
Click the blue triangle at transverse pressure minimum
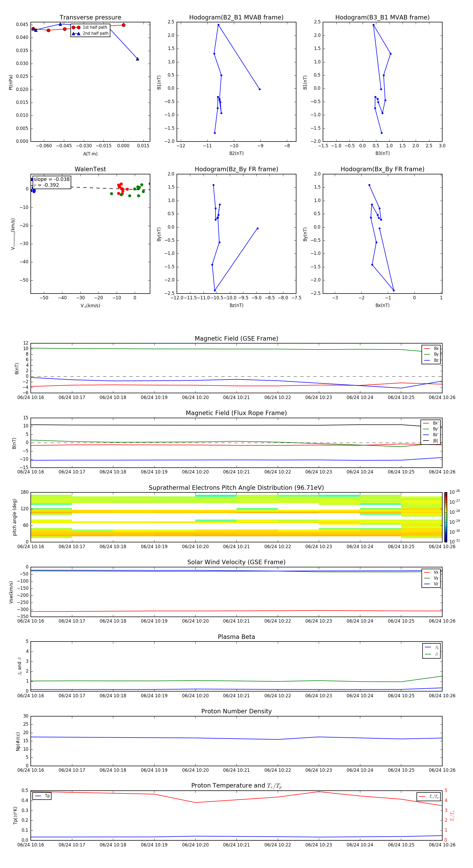(137, 59)
